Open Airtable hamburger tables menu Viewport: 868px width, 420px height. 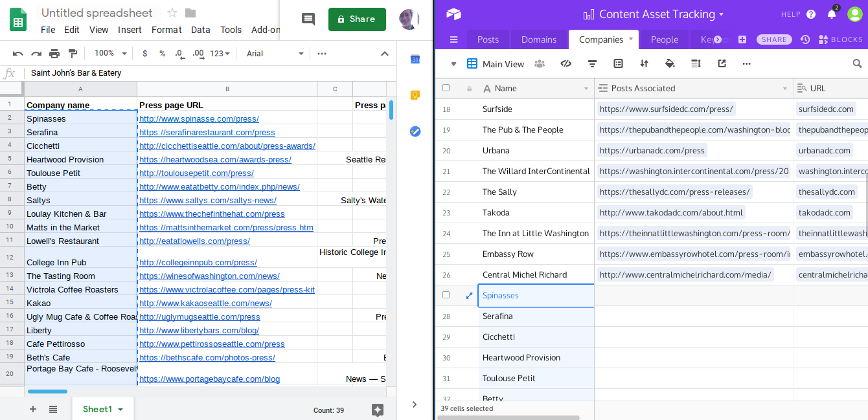[x=454, y=39]
